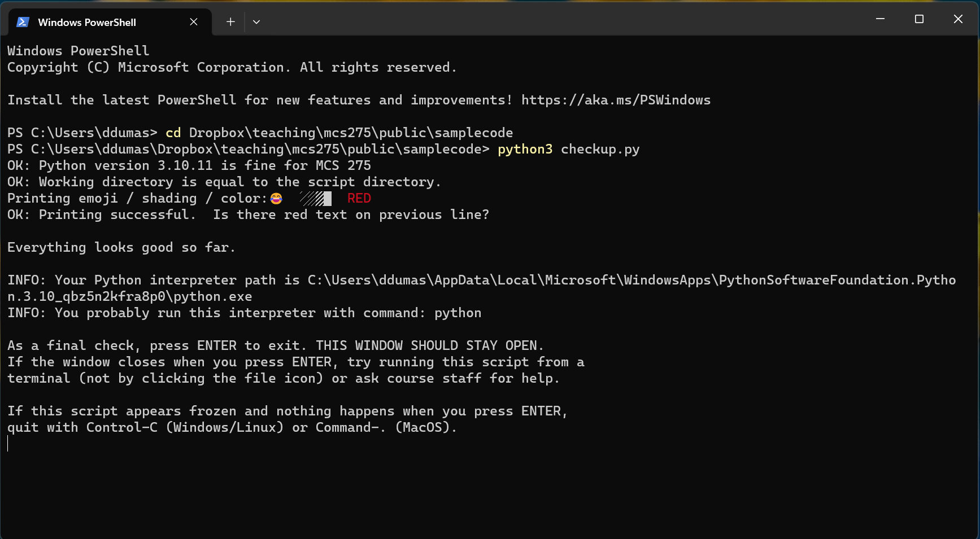Screen dimensions: 980x539
Task: Click the laughing emoji in output
Action: (x=276, y=198)
